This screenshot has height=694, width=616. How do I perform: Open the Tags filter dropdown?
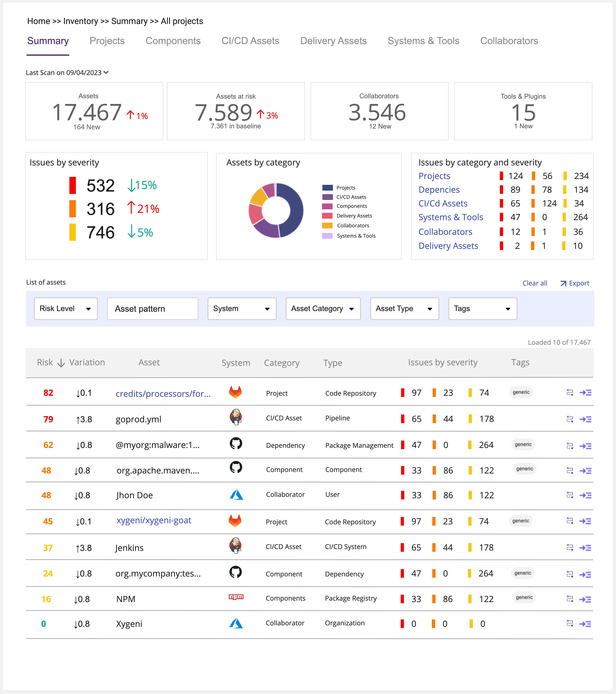point(483,309)
